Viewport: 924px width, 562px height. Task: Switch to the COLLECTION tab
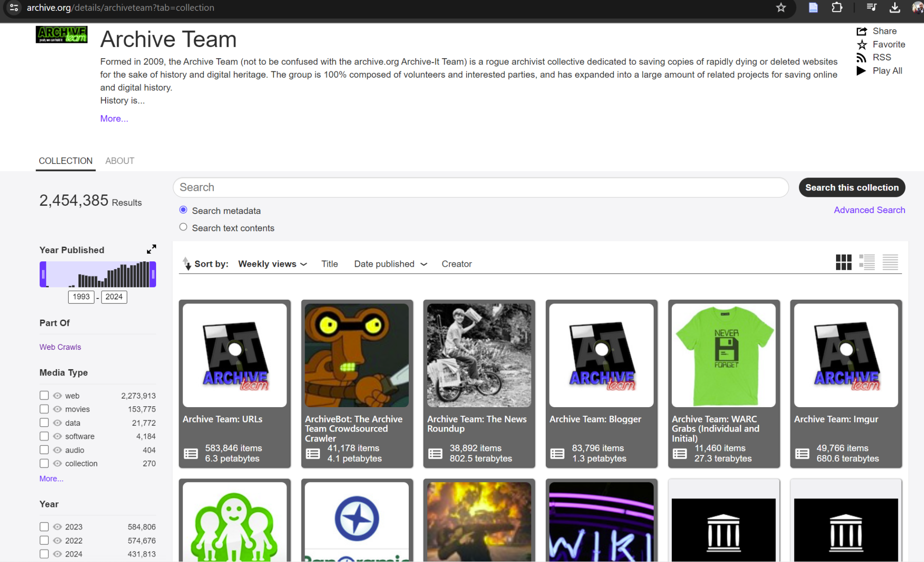click(x=65, y=161)
